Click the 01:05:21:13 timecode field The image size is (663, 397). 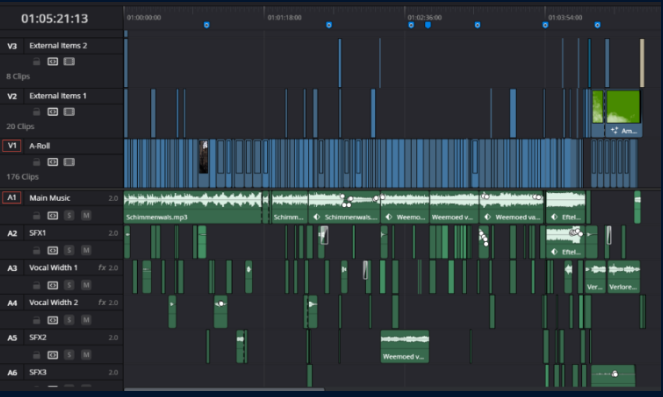point(55,19)
